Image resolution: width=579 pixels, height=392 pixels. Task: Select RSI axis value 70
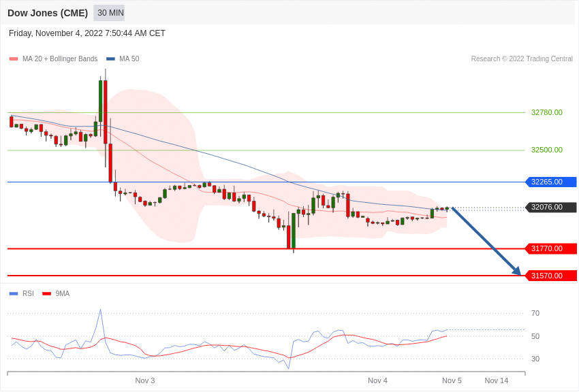[535, 314]
